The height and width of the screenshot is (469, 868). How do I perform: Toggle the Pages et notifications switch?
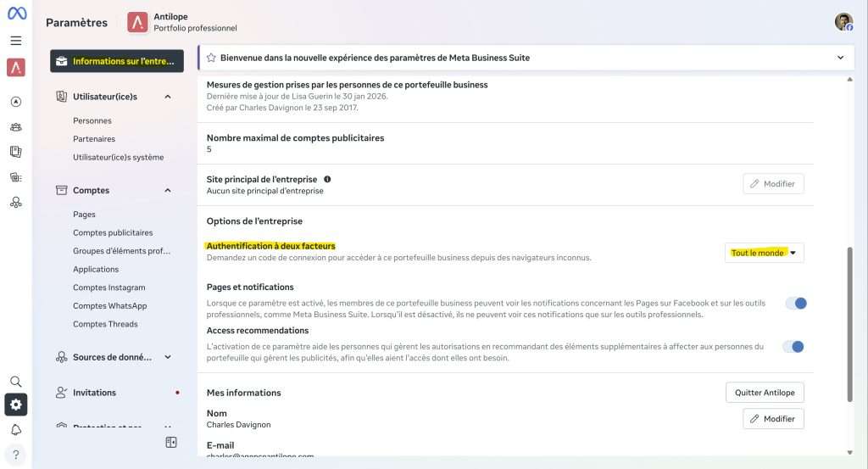coord(796,304)
